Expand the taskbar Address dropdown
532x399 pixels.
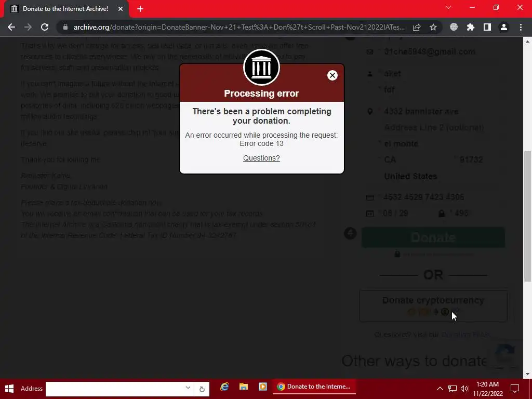coord(188,388)
